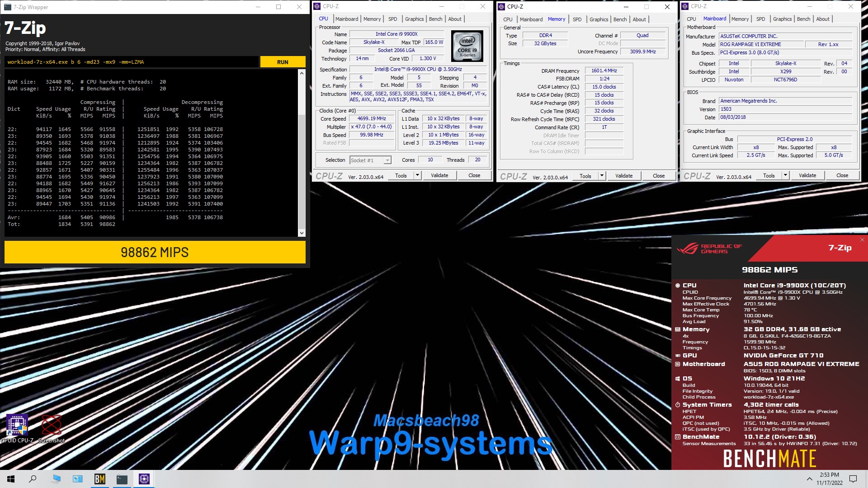Open the Mainboard tab in first CPU-Z window
The width and height of the screenshot is (868, 488).
pos(347,19)
